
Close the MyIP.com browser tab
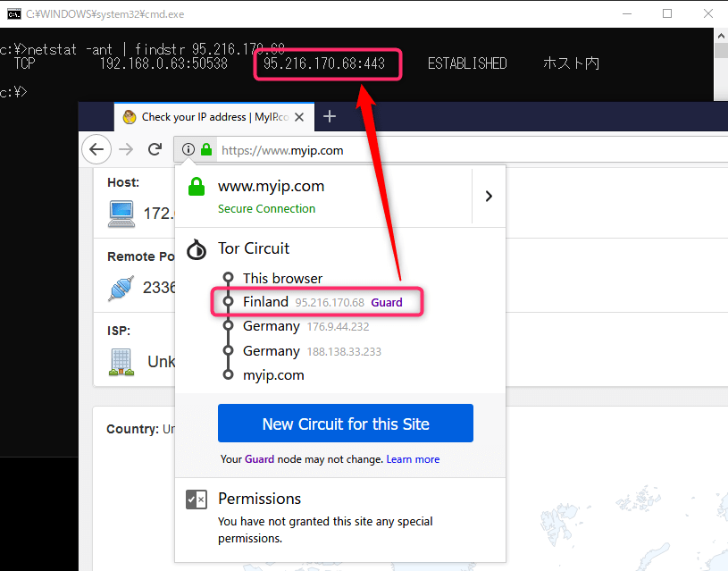tap(299, 117)
